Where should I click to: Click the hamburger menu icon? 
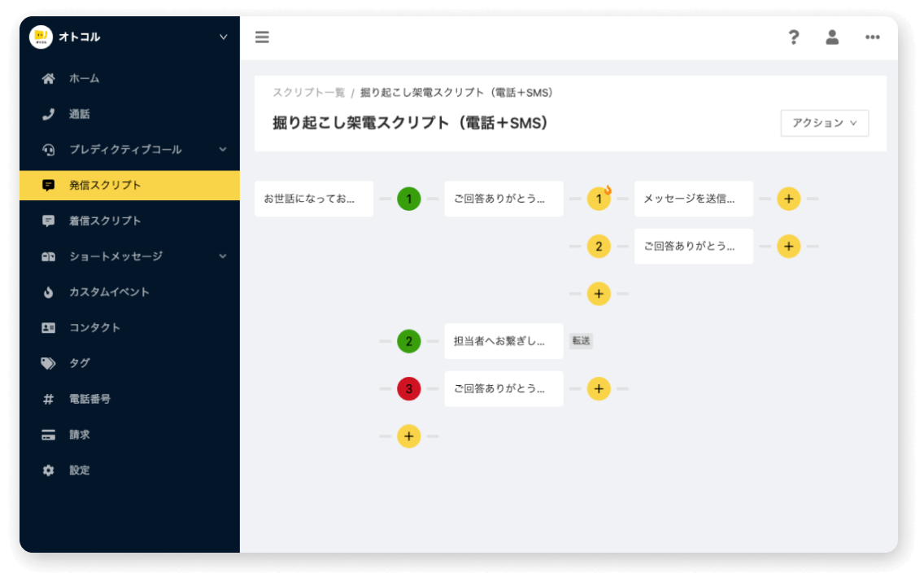click(x=262, y=37)
